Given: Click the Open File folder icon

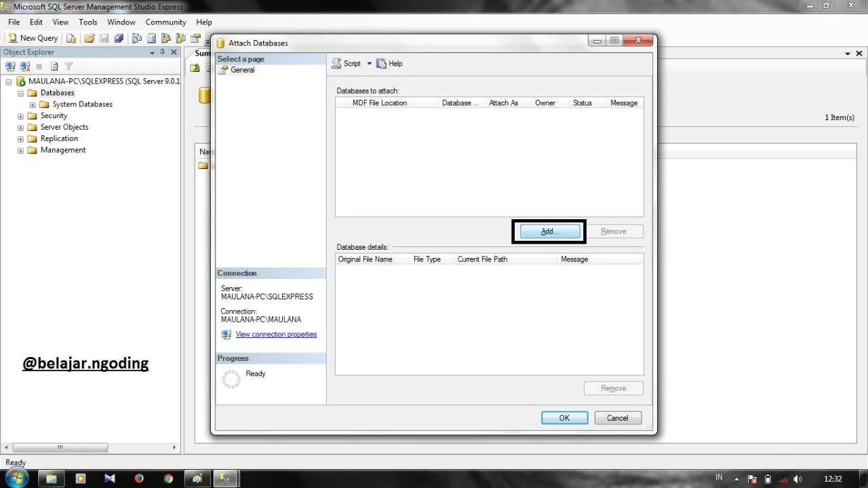Looking at the screenshot, I should point(90,38).
